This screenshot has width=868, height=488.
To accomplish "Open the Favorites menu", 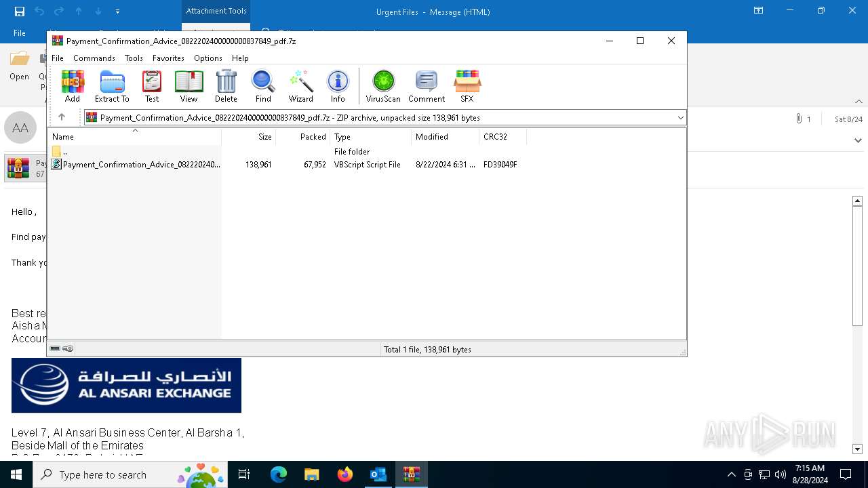I will coord(168,58).
